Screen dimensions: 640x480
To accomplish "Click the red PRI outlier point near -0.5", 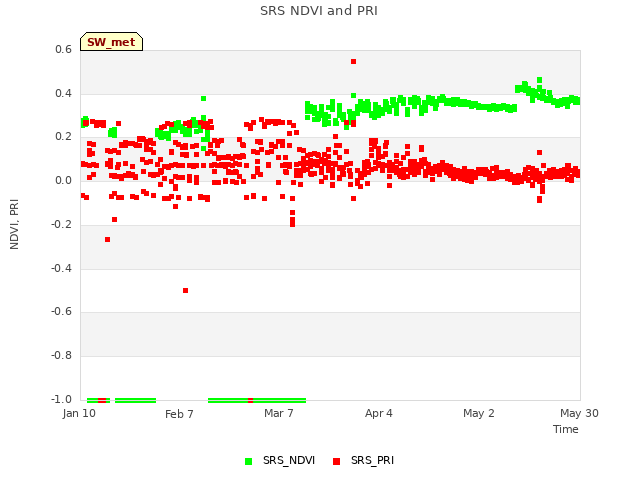I will (185, 291).
